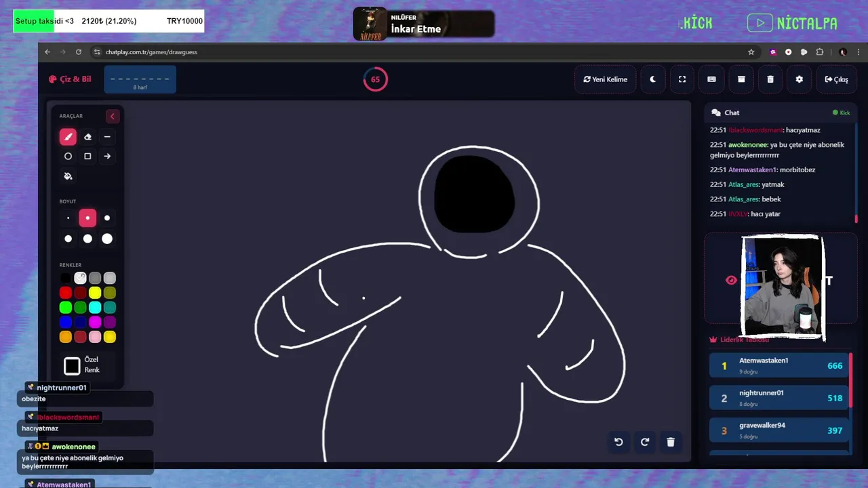Reload the chatplay.com.tr page
Image resolution: width=868 pixels, height=488 pixels.
(x=79, y=52)
